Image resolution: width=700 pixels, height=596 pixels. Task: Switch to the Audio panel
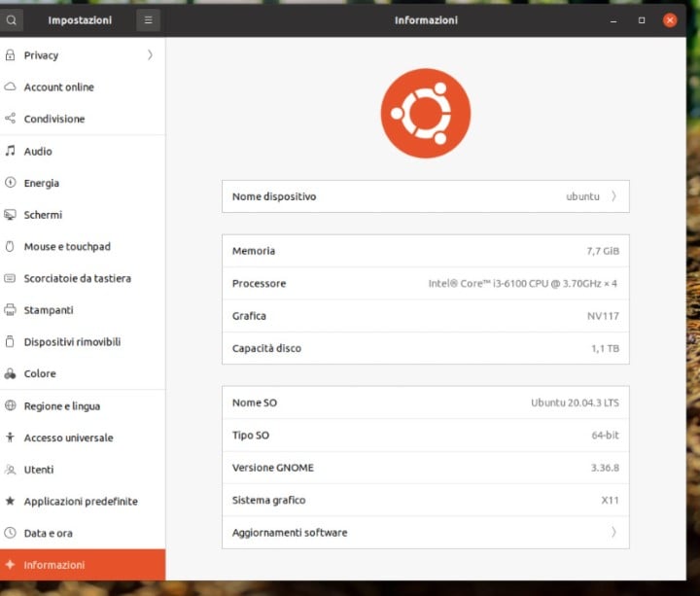pyautogui.click(x=83, y=151)
